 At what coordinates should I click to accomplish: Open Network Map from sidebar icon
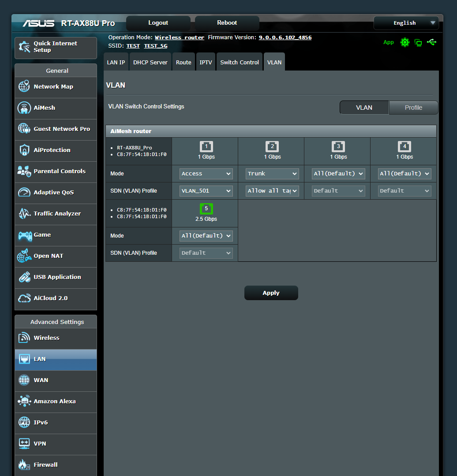click(x=24, y=86)
